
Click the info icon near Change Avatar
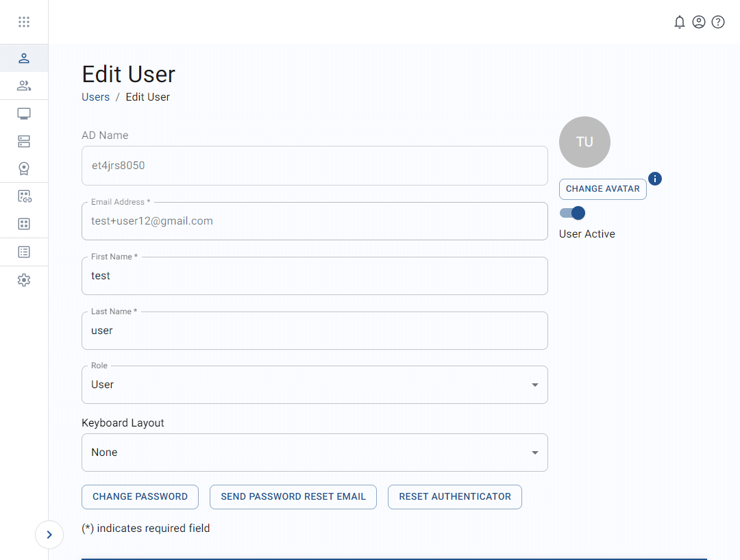coord(655,179)
